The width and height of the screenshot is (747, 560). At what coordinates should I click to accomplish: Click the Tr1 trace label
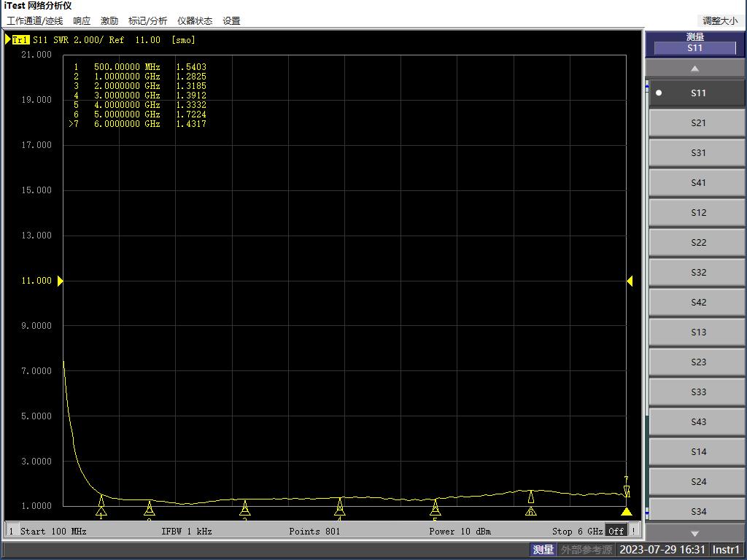coord(20,40)
